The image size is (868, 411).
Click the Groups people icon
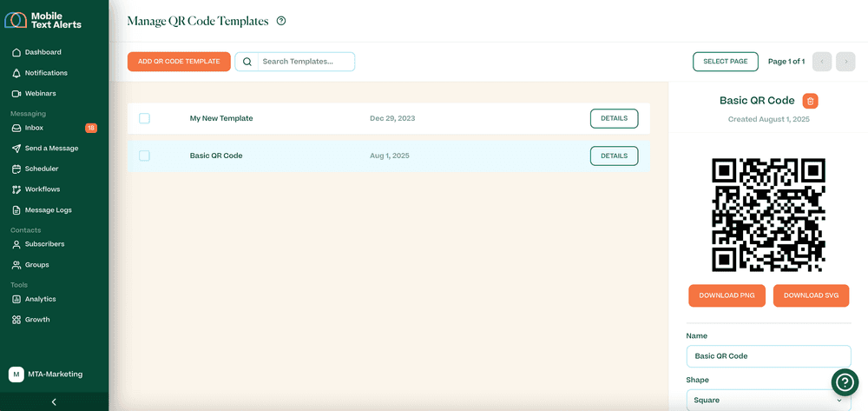(x=16, y=265)
